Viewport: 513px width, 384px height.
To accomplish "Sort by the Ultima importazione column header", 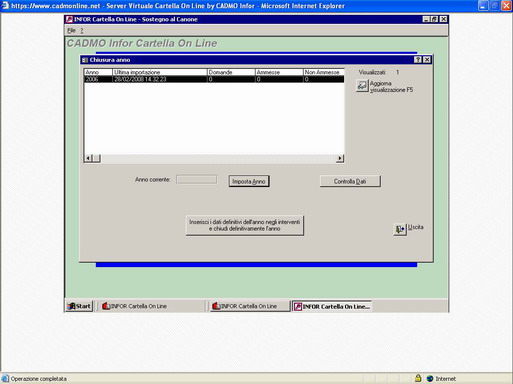I will pos(160,72).
